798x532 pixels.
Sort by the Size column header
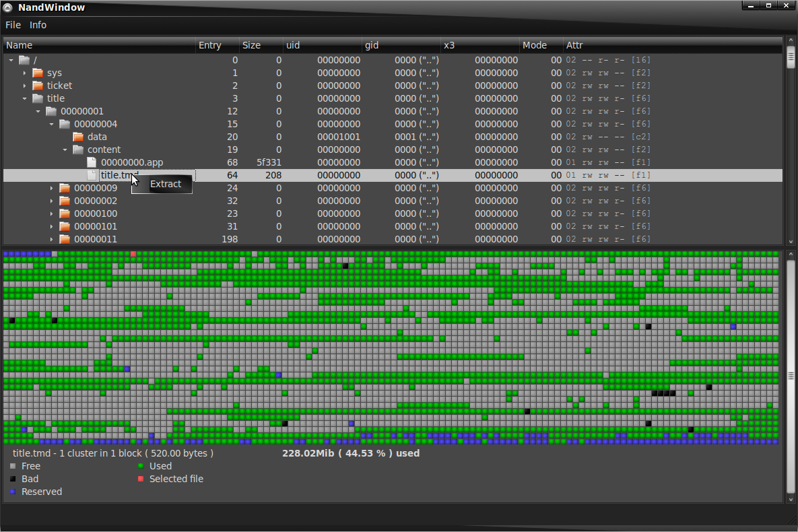(261, 45)
